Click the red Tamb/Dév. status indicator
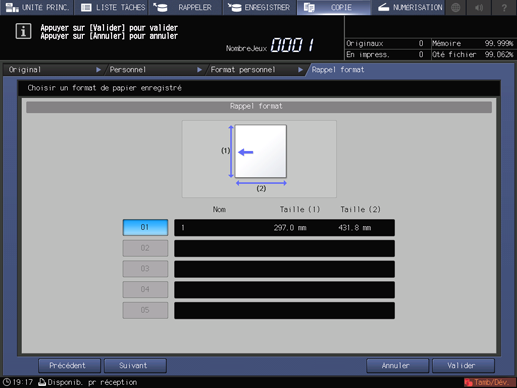Image resolution: width=517 pixels, height=388 pixels. click(489, 382)
